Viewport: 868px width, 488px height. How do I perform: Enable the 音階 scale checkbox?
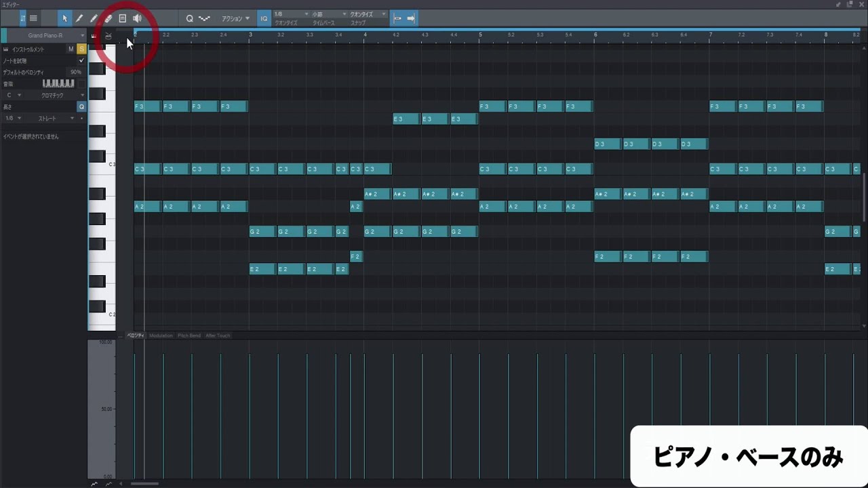[x=82, y=84]
